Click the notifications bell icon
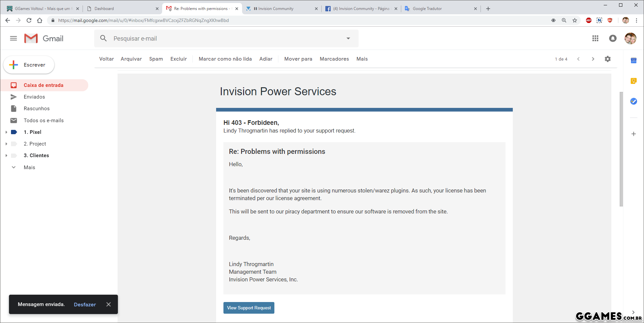This screenshot has height=323, width=644. [613, 38]
